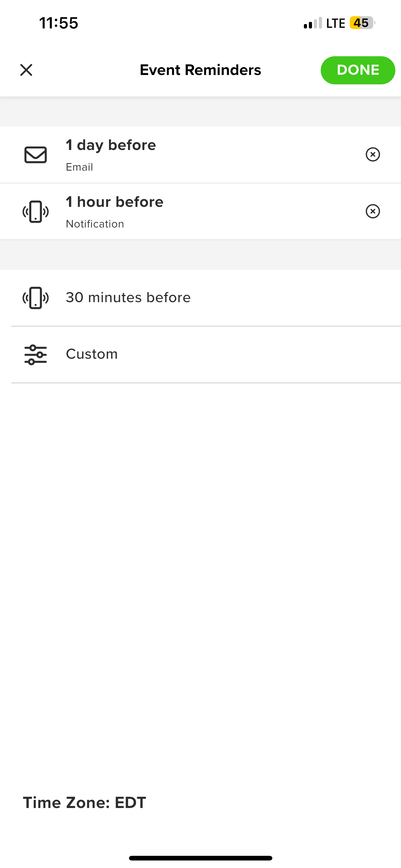
Task: Select the 1 day before reminder title
Action: pyautogui.click(x=111, y=145)
